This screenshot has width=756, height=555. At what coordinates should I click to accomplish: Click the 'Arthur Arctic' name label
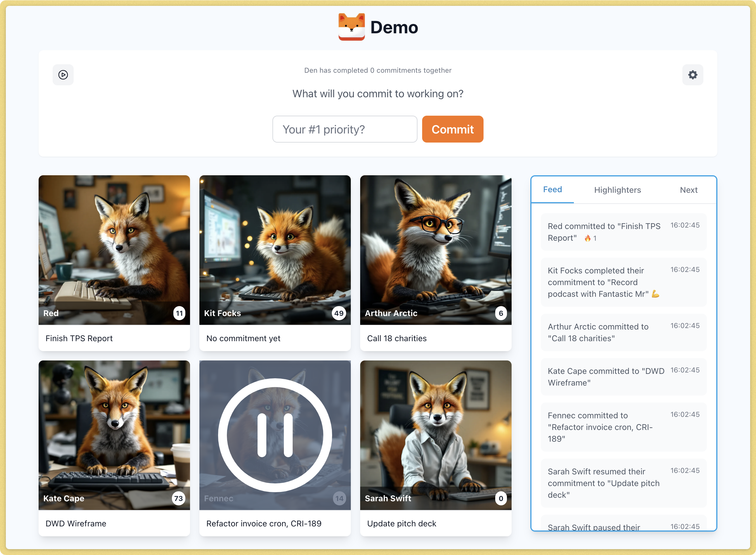point(391,313)
